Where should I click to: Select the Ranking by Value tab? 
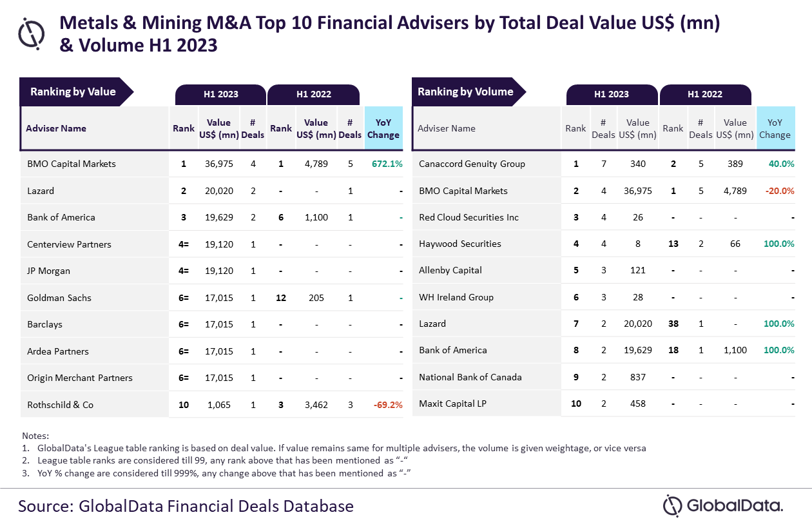click(73, 92)
